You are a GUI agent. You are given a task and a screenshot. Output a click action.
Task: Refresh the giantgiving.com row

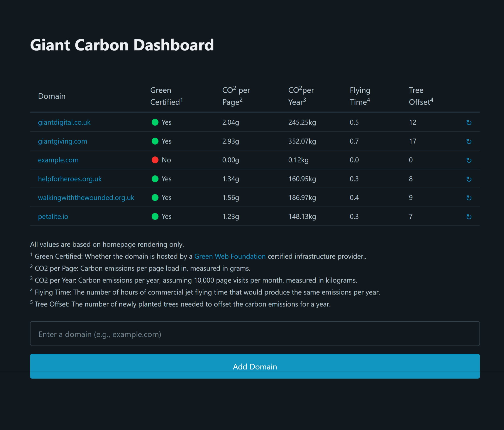[469, 142]
